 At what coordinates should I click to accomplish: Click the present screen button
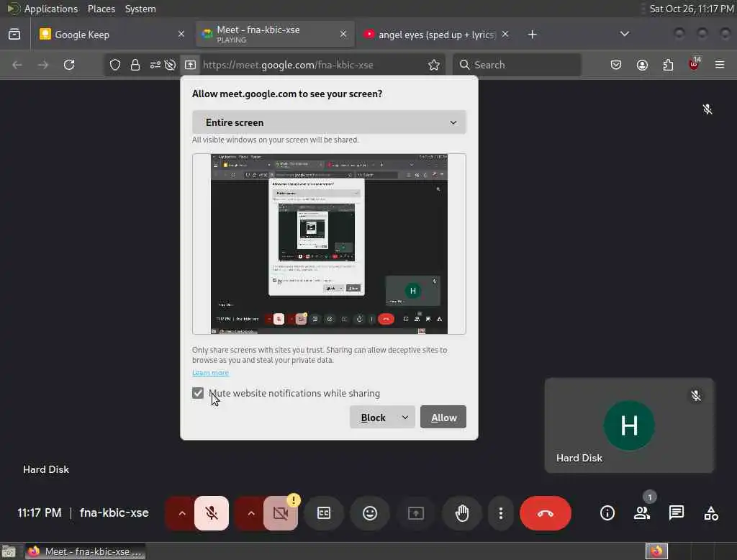(x=416, y=513)
